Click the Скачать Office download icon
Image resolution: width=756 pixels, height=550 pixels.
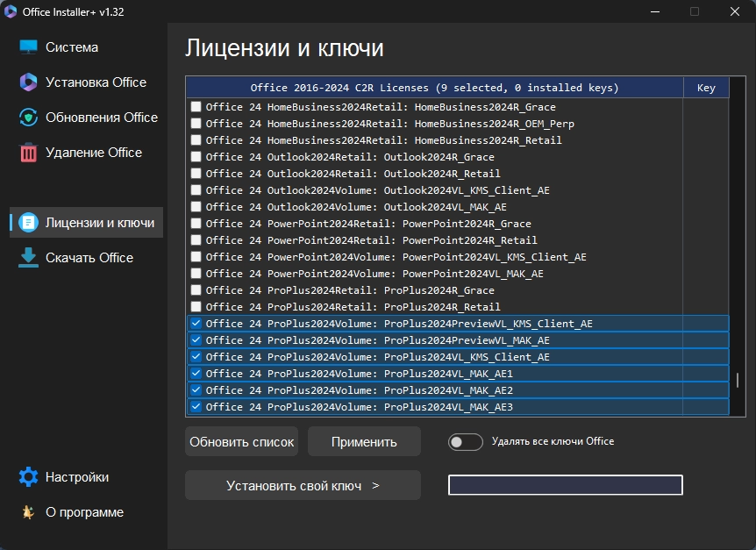[x=29, y=258]
